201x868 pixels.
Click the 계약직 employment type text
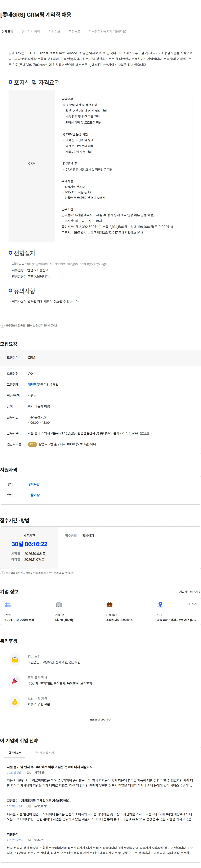click(x=32, y=385)
